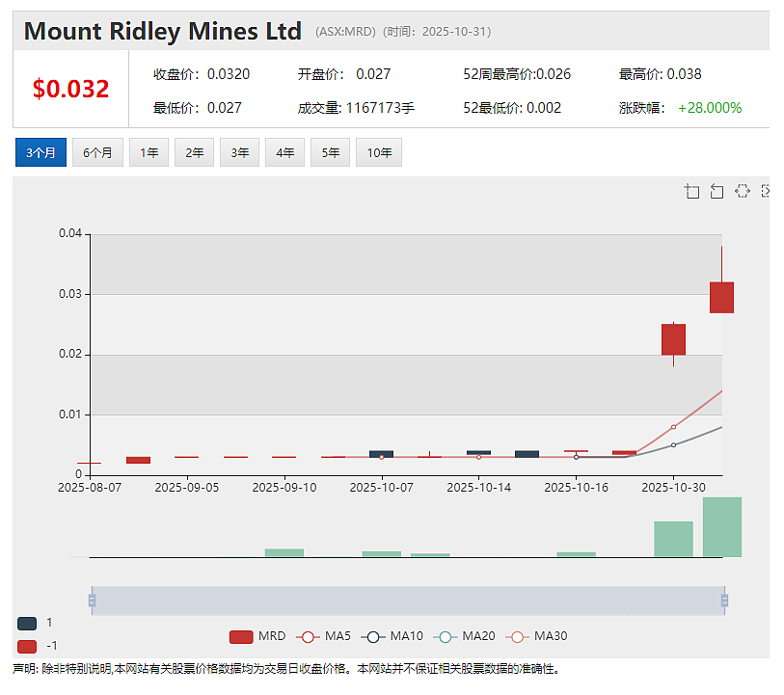Click the zoom reset (undo zoom) icon
Viewport: 784px width, 695px height.
pos(716,191)
